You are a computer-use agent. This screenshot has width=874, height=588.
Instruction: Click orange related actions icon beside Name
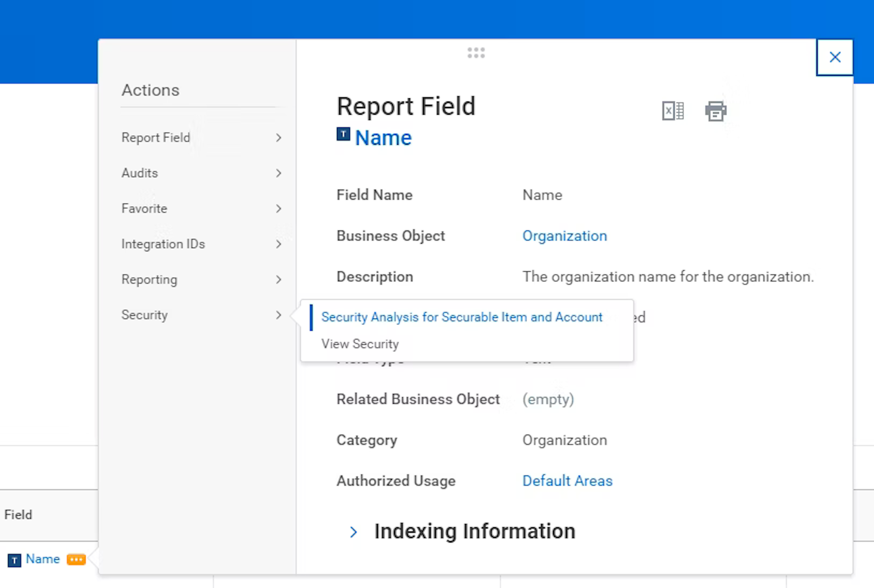[x=76, y=559]
